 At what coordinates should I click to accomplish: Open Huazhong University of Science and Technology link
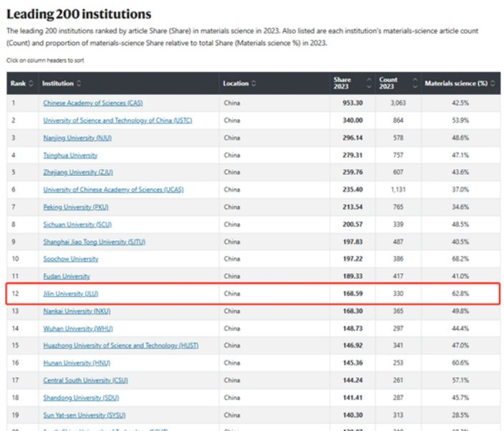coord(120,345)
